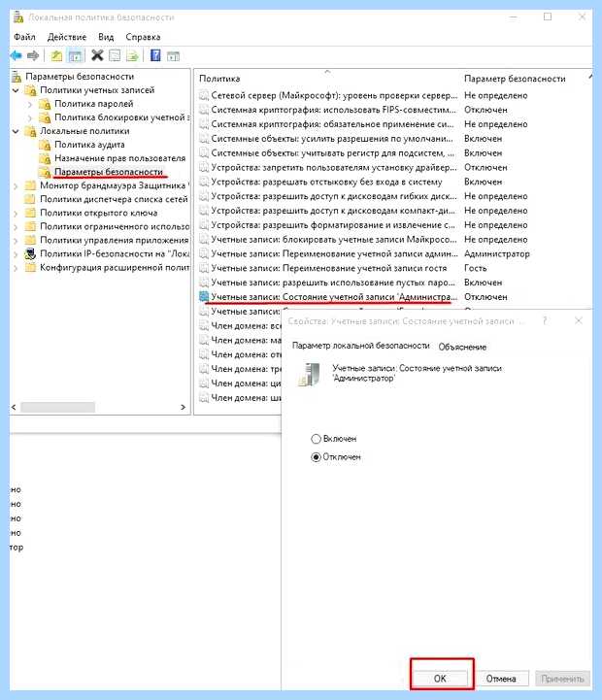The height and width of the screenshot is (700, 602).
Task: Switch to the Объяснение tab
Action: tap(462, 347)
